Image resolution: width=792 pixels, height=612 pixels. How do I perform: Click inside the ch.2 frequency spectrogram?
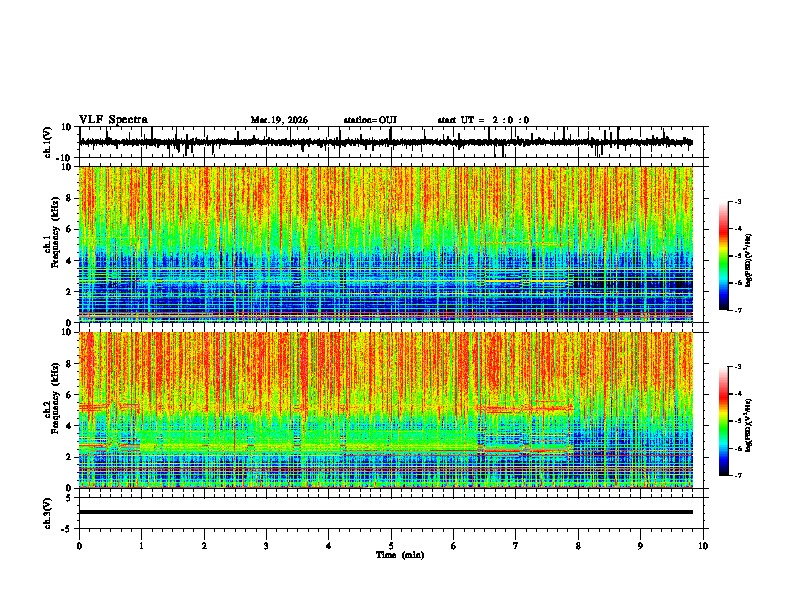click(386, 410)
